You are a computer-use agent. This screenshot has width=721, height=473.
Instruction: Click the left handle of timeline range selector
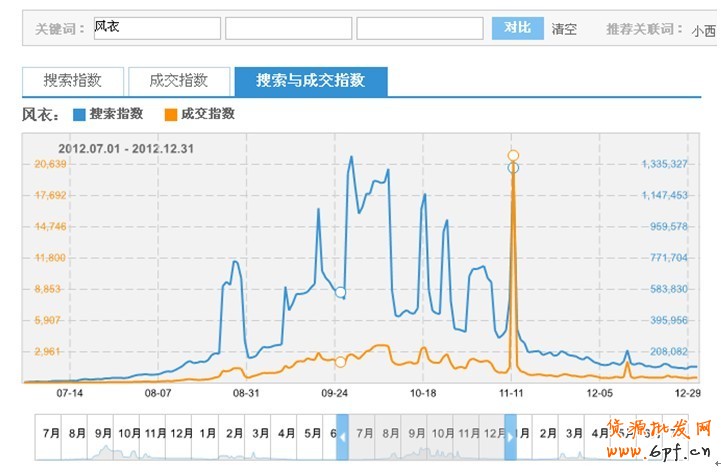point(342,437)
